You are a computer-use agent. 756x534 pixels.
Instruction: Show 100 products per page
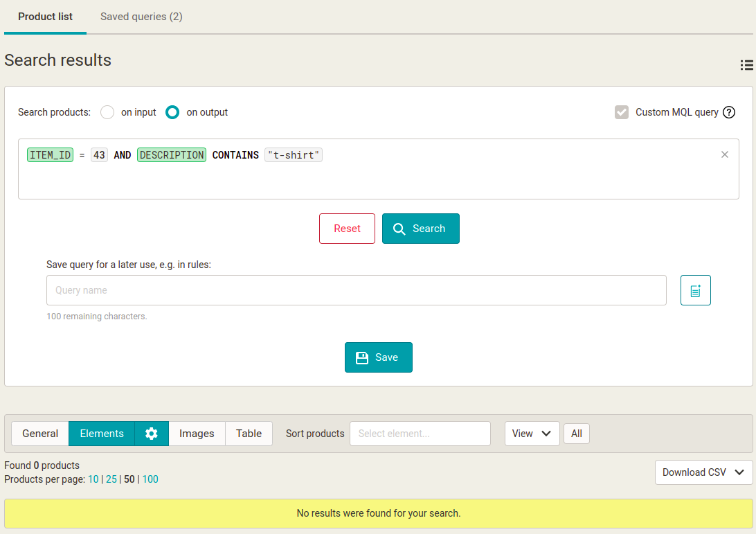click(x=150, y=479)
